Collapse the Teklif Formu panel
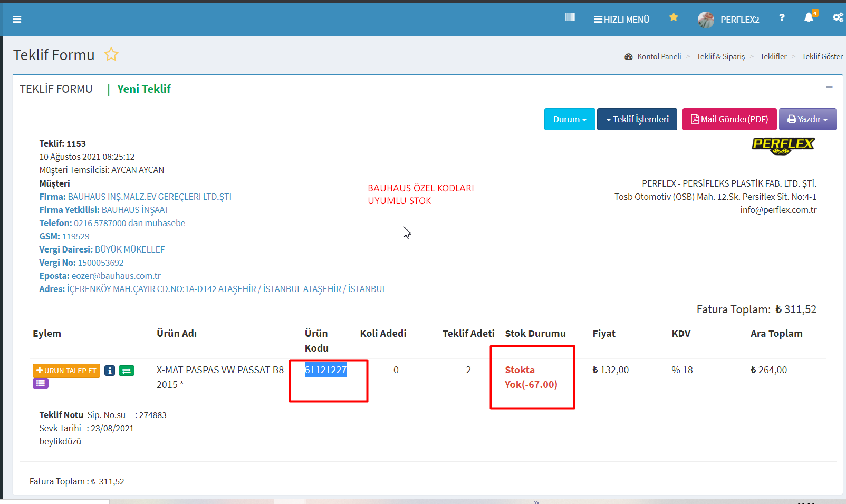This screenshot has height=504, width=846. pyautogui.click(x=829, y=87)
